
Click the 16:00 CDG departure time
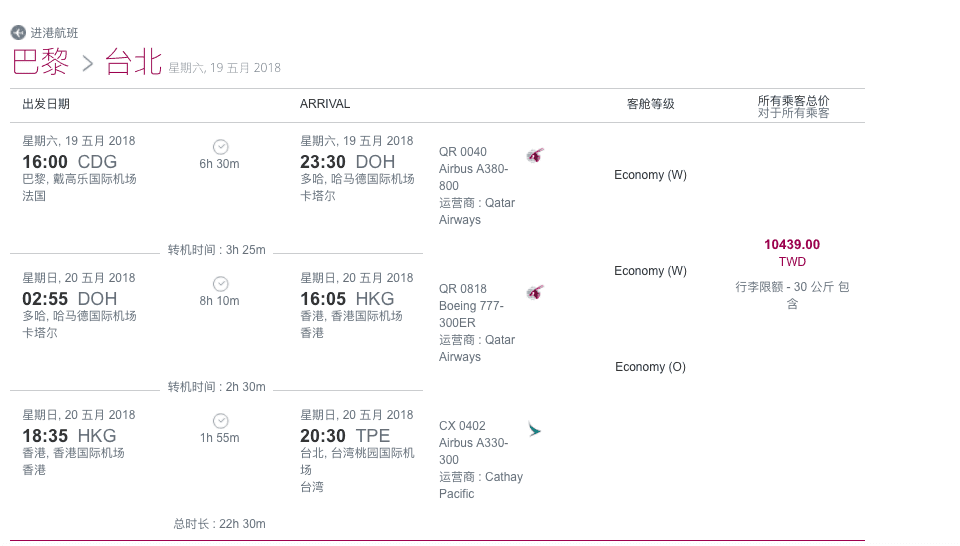69,162
